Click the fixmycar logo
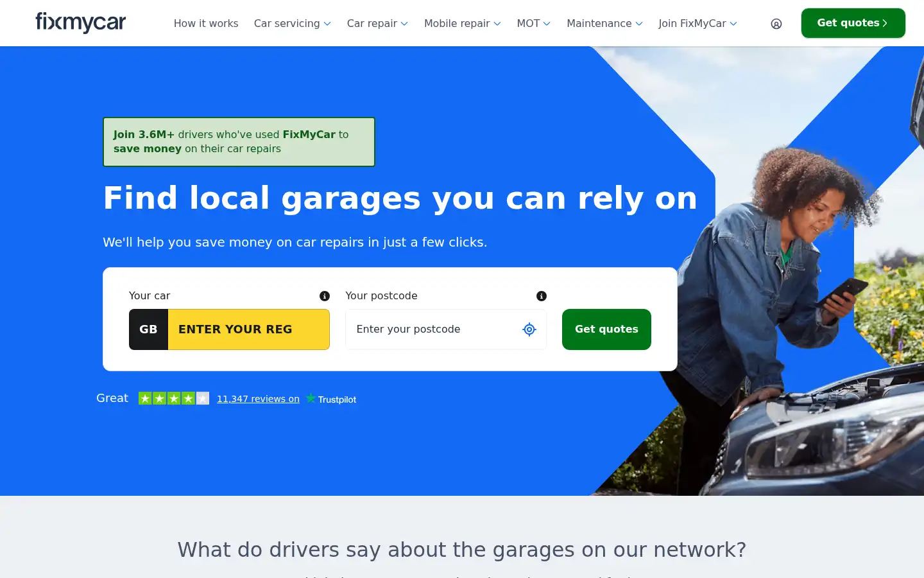Image resolution: width=924 pixels, height=578 pixels. (x=81, y=22)
